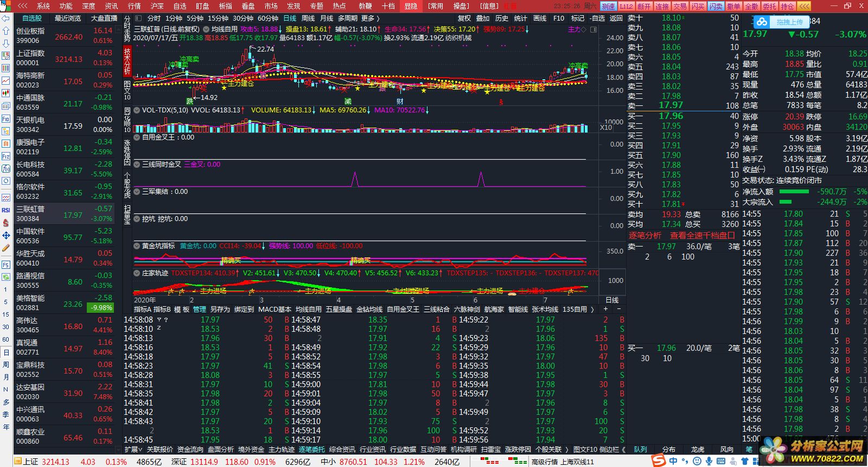This screenshot has width=868, height=467.
Task: Click the '<<<' collapse arrows at top left
Action: click(22, 6)
